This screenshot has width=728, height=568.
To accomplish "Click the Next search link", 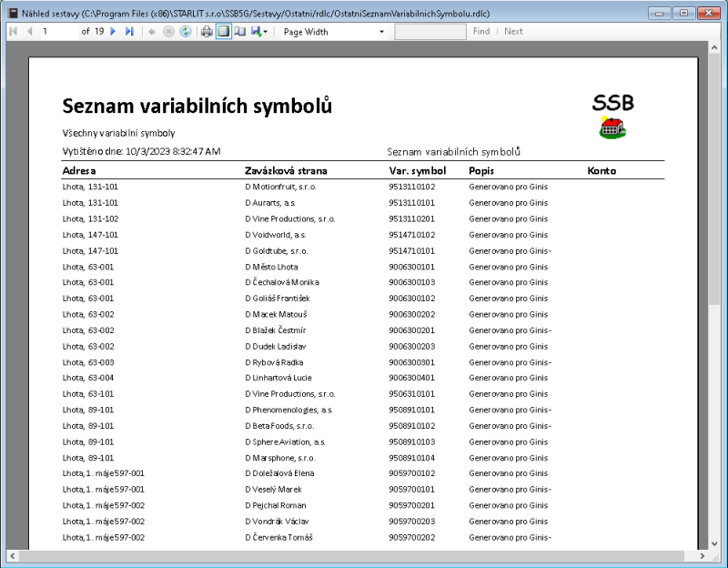I will (513, 30).
